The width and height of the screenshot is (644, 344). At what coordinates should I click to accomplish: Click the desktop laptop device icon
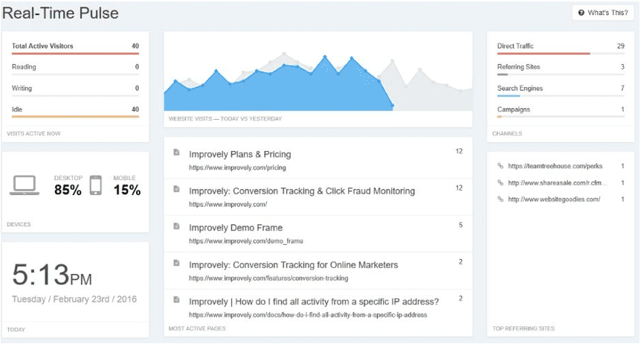click(x=25, y=185)
